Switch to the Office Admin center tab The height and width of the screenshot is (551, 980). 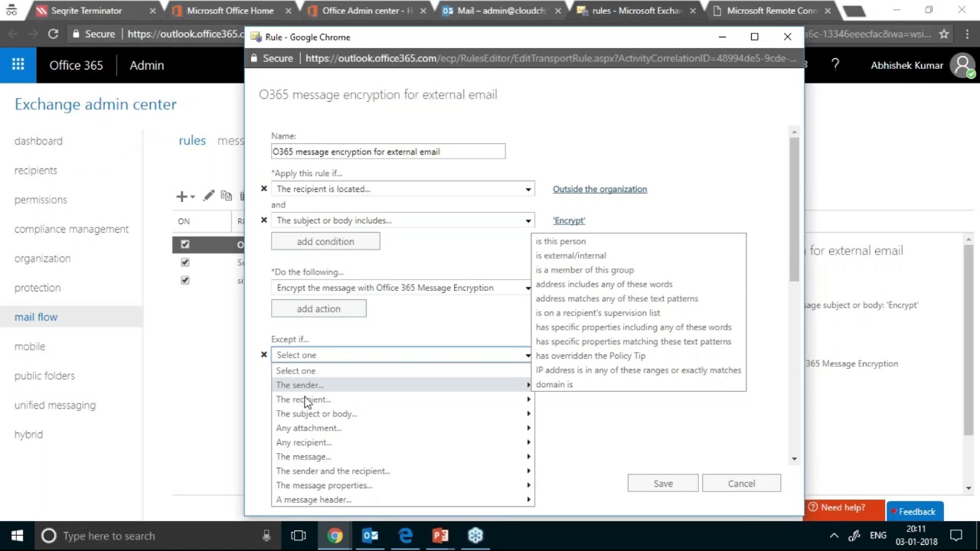click(367, 11)
